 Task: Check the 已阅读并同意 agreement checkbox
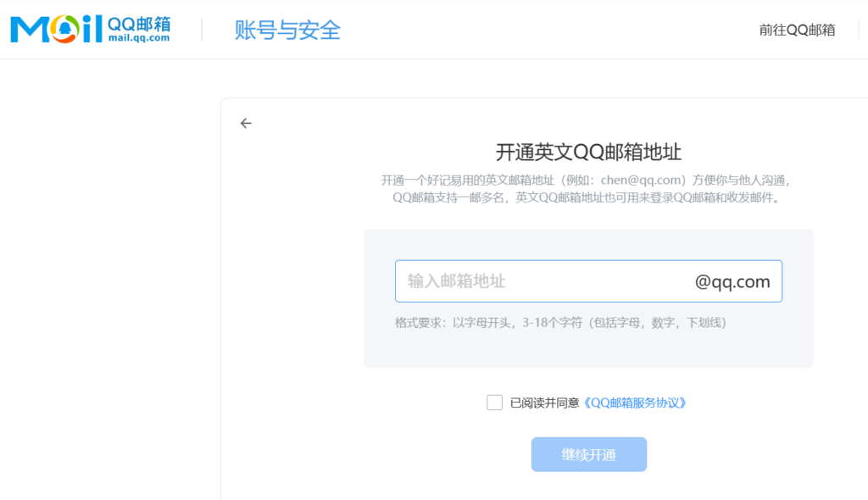[x=494, y=403]
